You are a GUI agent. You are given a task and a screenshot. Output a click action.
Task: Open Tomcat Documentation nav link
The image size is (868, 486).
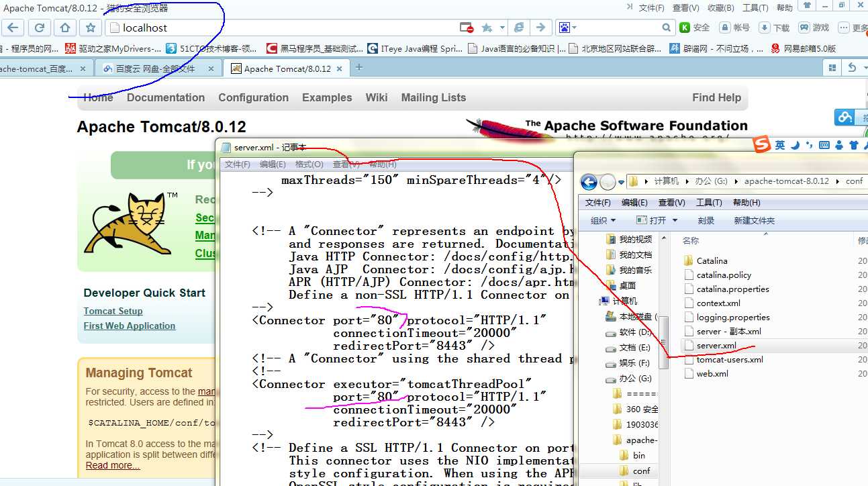coord(166,97)
